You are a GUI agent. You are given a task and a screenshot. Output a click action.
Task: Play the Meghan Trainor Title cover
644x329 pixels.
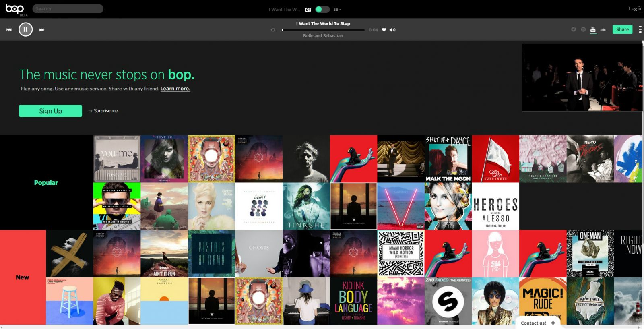[448, 206]
